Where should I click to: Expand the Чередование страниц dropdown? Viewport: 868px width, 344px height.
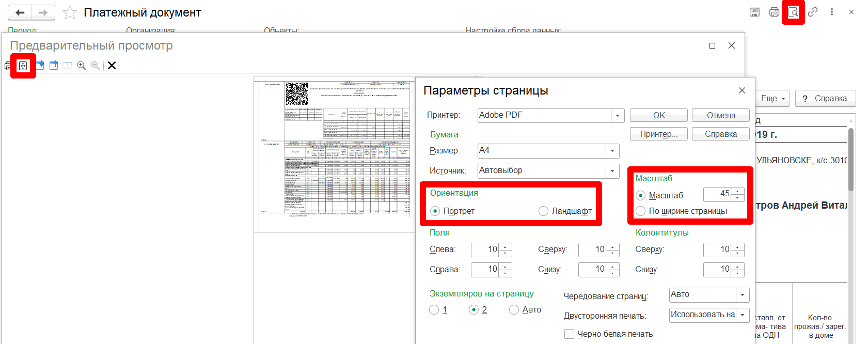(x=743, y=295)
